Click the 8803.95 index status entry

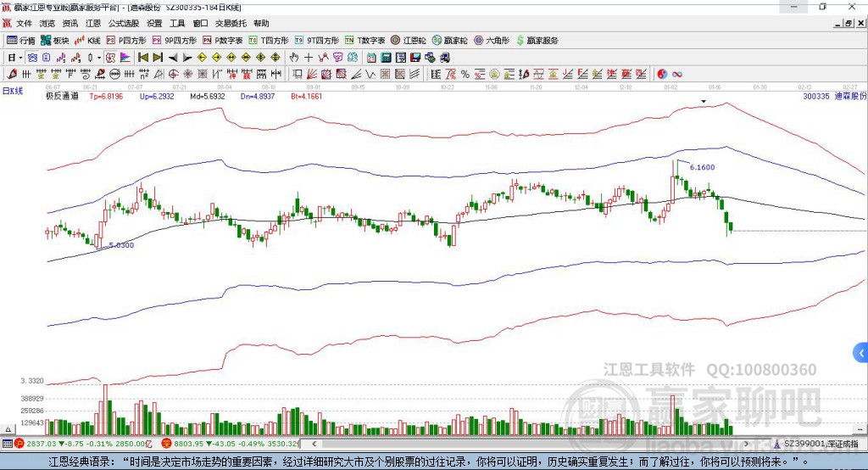(231, 444)
